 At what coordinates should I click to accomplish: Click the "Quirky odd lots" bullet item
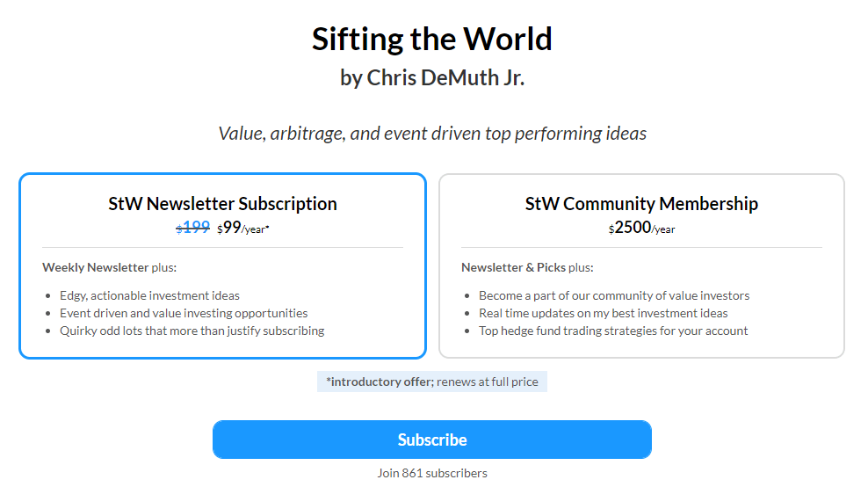click(192, 331)
